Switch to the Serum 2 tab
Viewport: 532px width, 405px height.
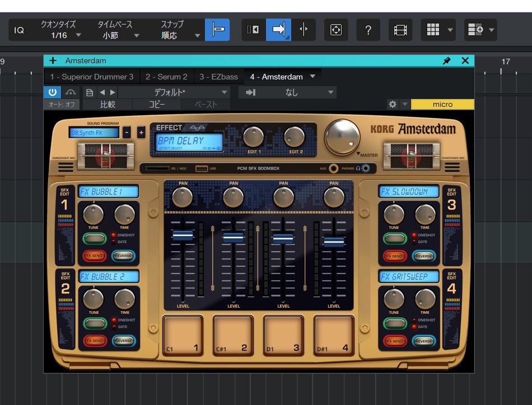point(166,77)
